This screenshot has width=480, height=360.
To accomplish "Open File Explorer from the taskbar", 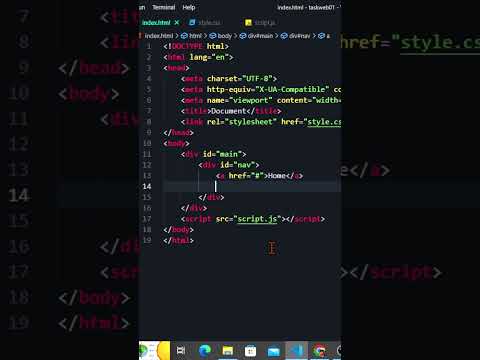I will pos(228,350).
